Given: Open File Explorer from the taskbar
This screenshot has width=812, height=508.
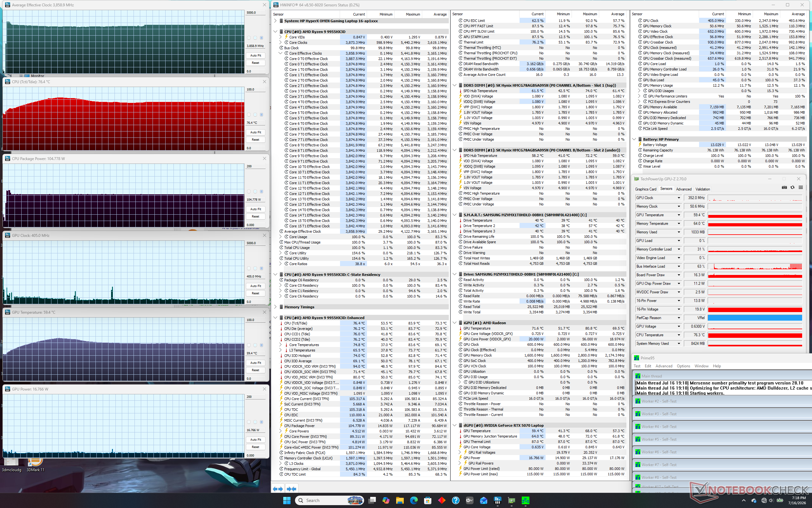Looking at the screenshot, I should (400, 500).
